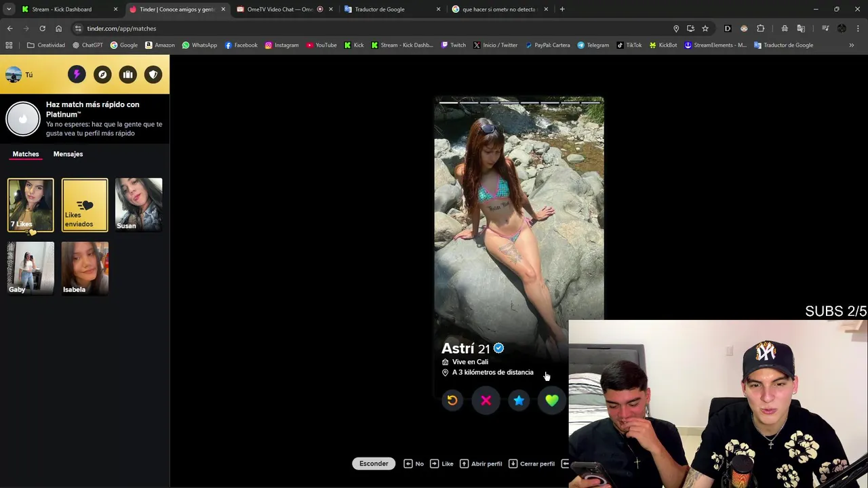Open the YouTube bookmark

click(321, 45)
